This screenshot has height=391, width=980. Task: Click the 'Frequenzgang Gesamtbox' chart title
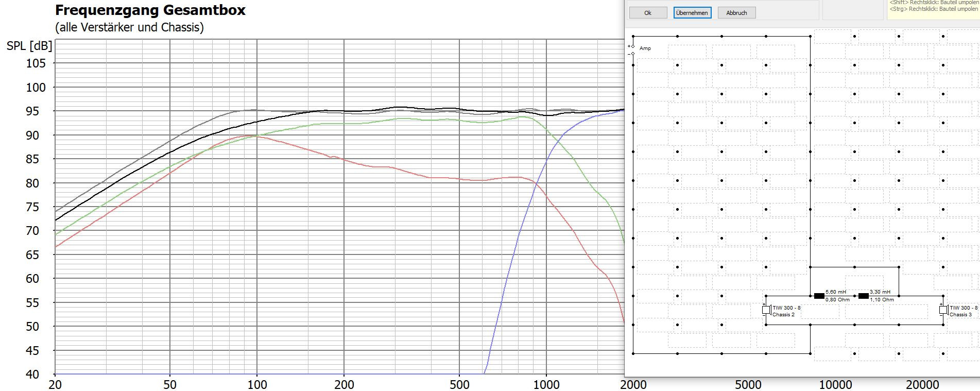point(150,10)
